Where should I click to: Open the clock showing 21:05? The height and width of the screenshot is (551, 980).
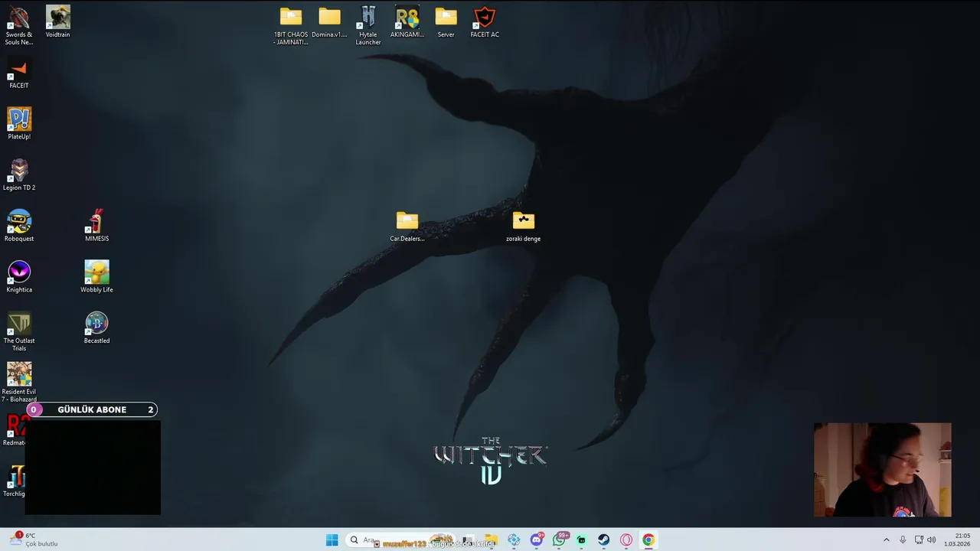pos(957,540)
